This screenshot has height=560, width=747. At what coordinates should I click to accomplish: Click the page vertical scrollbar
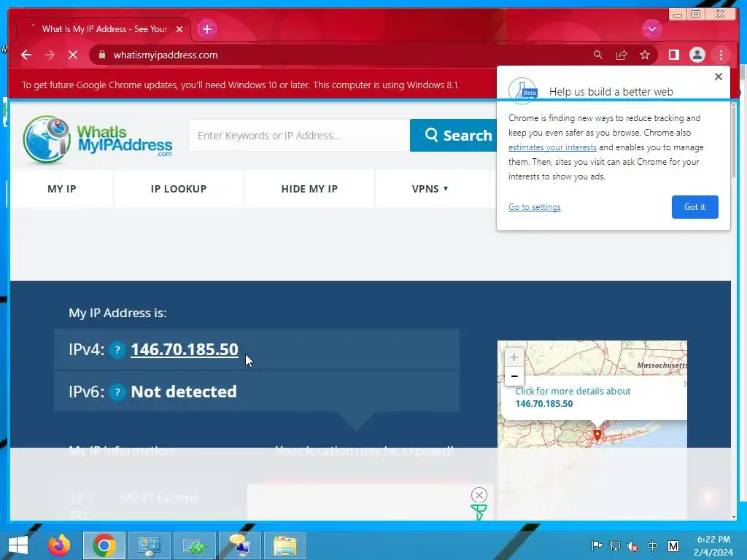click(734, 143)
